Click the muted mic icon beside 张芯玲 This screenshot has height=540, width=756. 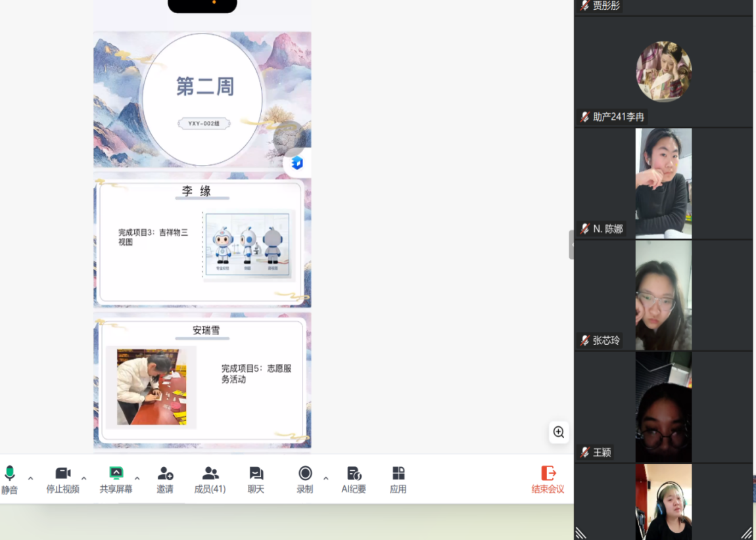click(x=584, y=340)
